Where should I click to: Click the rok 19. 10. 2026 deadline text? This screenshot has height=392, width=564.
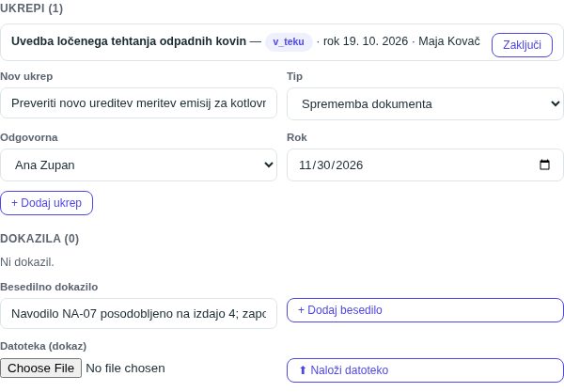click(x=366, y=41)
